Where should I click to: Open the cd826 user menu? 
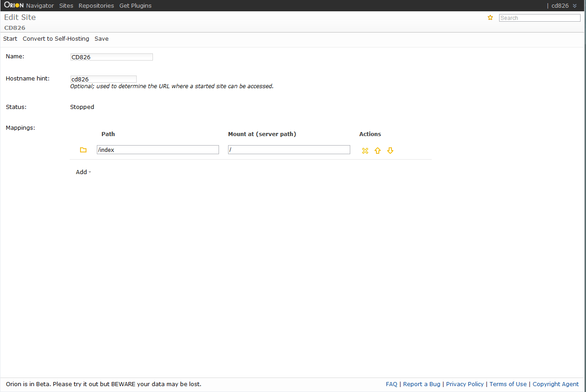point(564,5)
